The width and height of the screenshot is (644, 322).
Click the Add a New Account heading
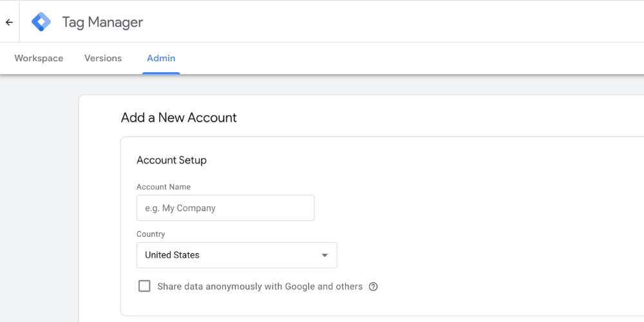point(178,118)
